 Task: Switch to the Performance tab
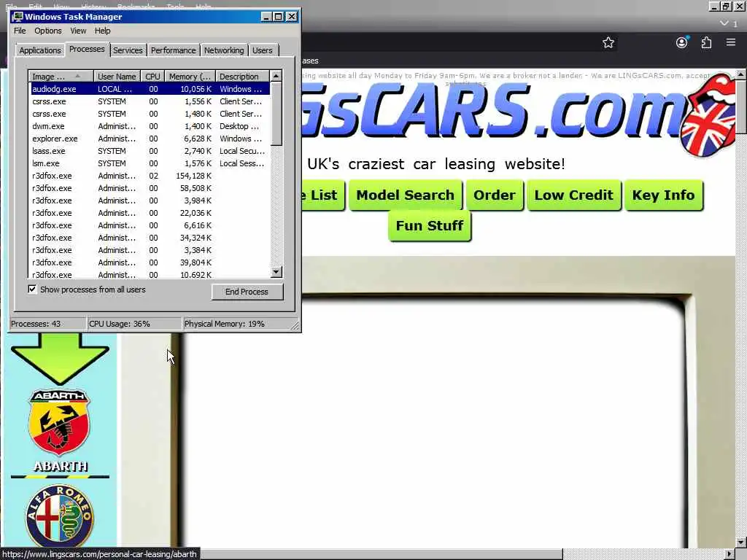coord(174,50)
